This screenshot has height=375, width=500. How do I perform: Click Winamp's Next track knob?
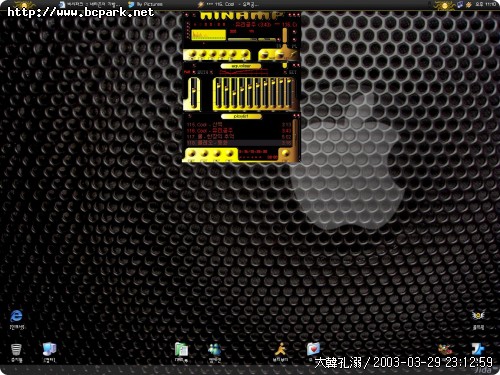click(233, 54)
